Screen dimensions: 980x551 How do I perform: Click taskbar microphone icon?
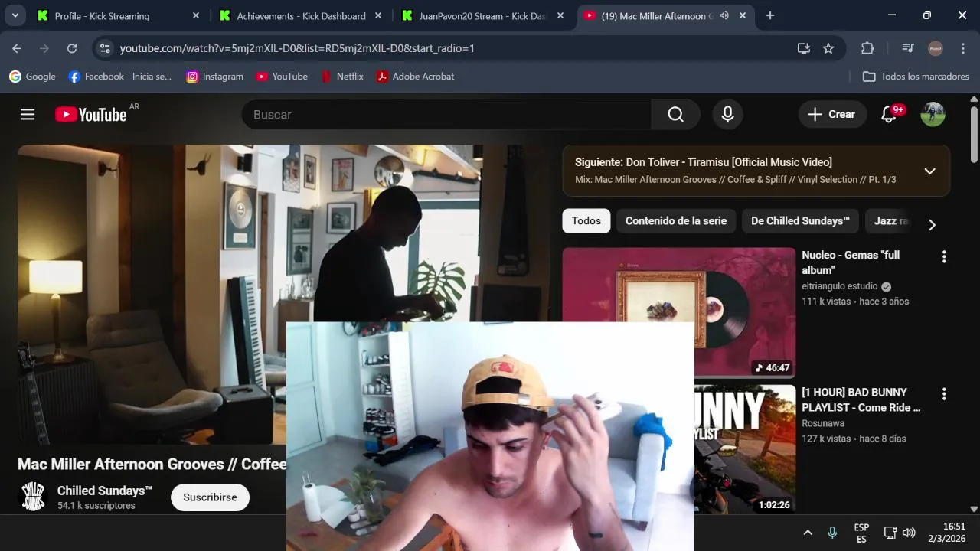coord(832,533)
